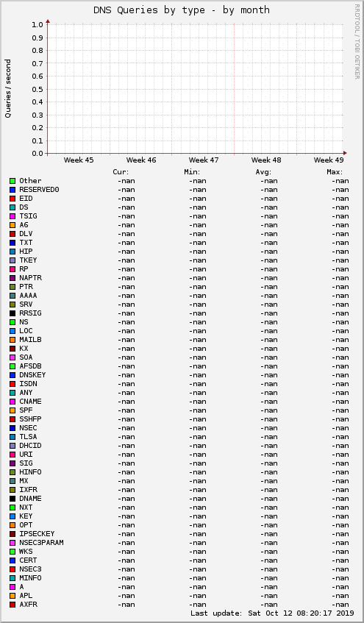Click the Week 45 axis label
Screen dimensions: 364x623
(x=79, y=160)
